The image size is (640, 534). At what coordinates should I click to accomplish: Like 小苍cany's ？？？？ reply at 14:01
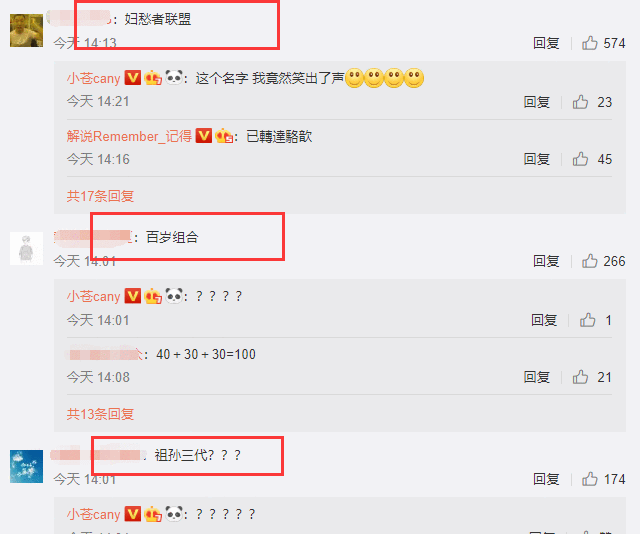pos(587,320)
